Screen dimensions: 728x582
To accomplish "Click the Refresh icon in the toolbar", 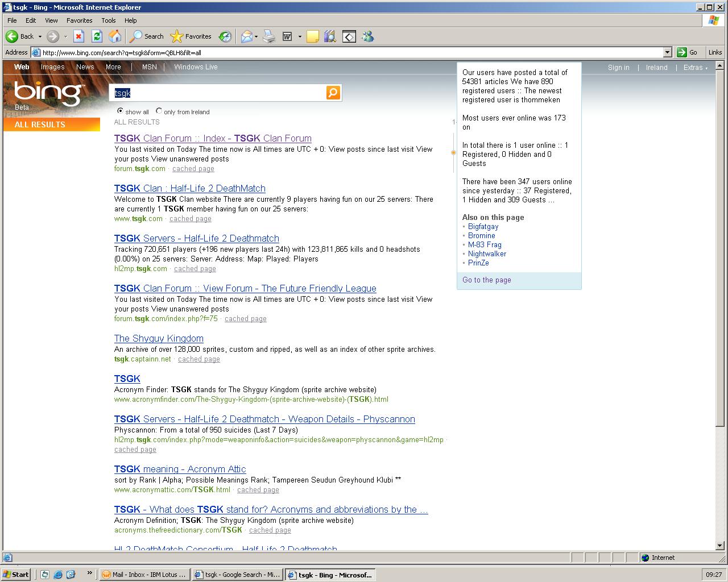I will point(97,36).
